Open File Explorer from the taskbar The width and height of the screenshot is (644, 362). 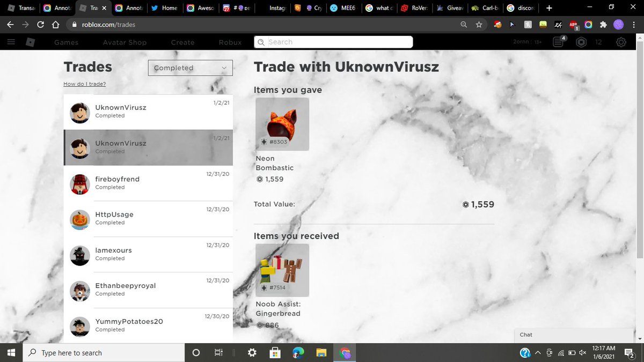point(321,352)
